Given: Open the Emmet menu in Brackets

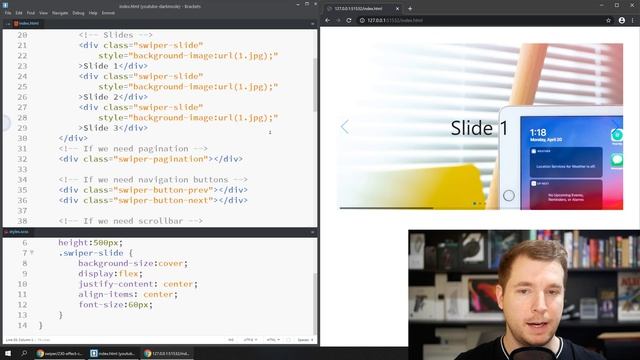Looking at the screenshot, I should point(108,13).
